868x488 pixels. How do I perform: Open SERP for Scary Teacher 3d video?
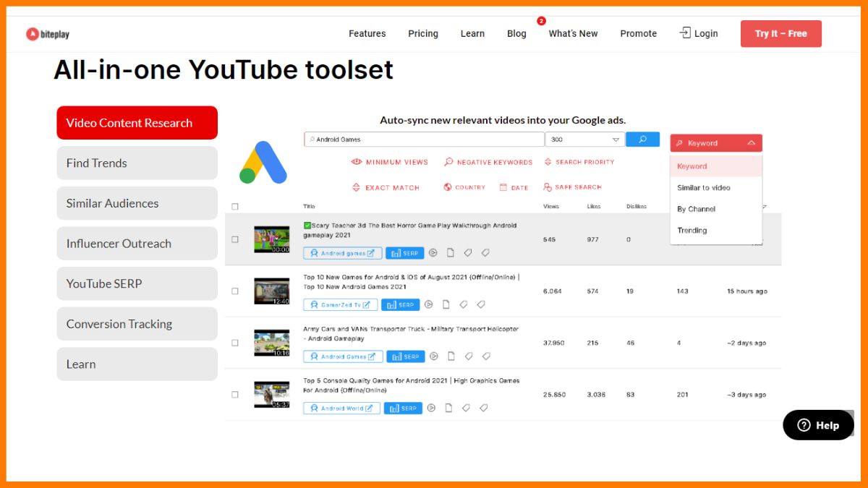(405, 253)
